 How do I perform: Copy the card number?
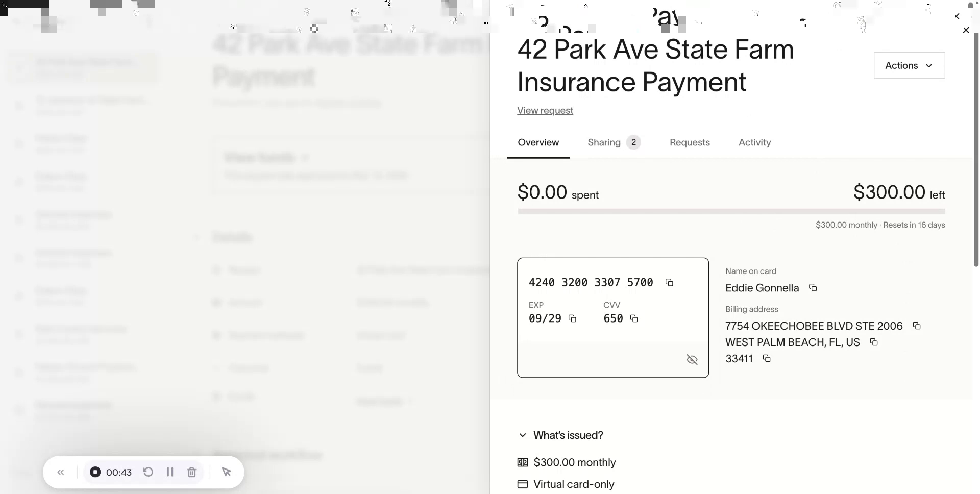coord(669,283)
